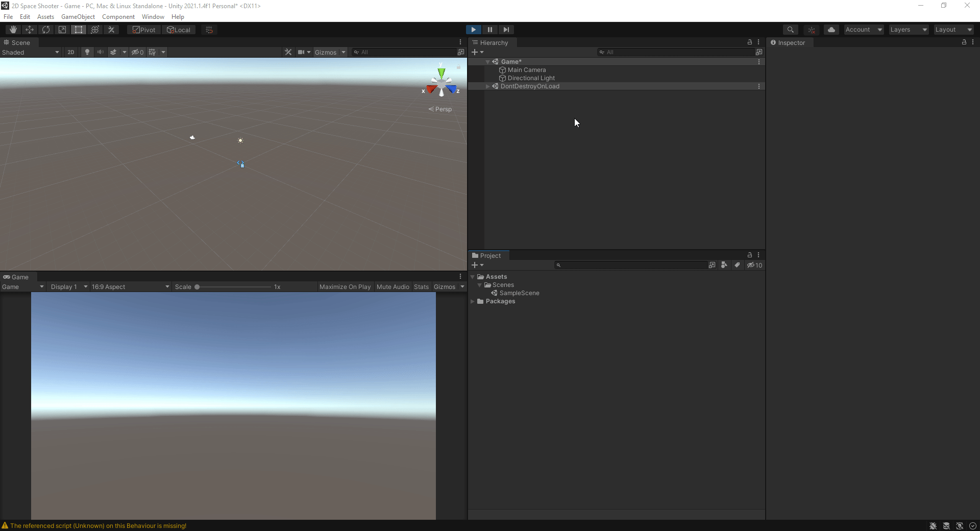The height and width of the screenshot is (531, 980).
Task: Toggle Scene view audio
Action: coord(101,52)
